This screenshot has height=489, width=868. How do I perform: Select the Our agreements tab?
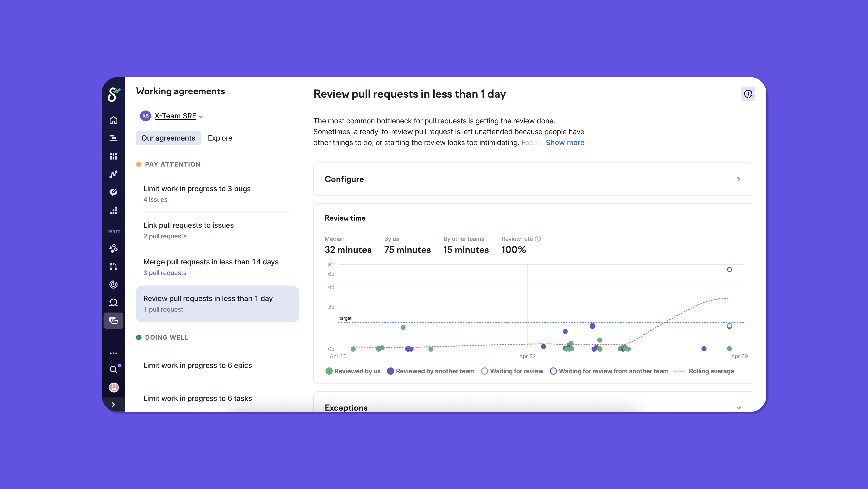click(168, 138)
